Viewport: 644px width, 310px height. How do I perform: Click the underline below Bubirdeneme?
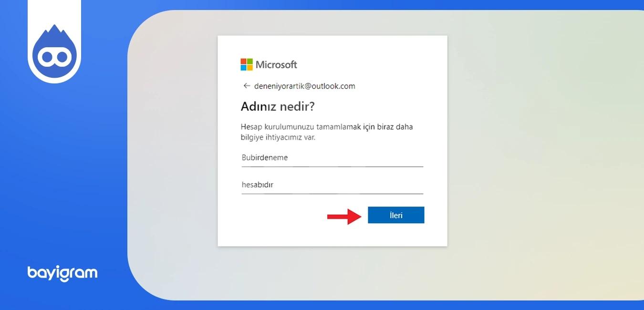coord(332,166)
